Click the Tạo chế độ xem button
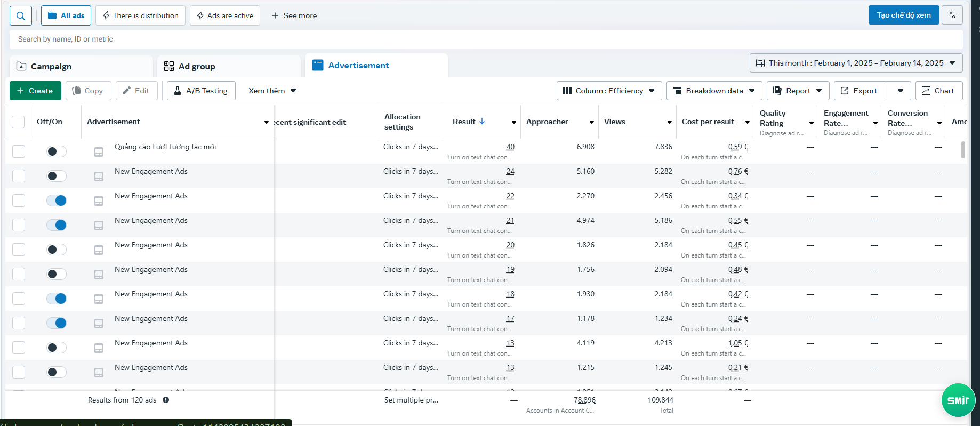The height and width of the screenshot is (426, 980). 904,15
